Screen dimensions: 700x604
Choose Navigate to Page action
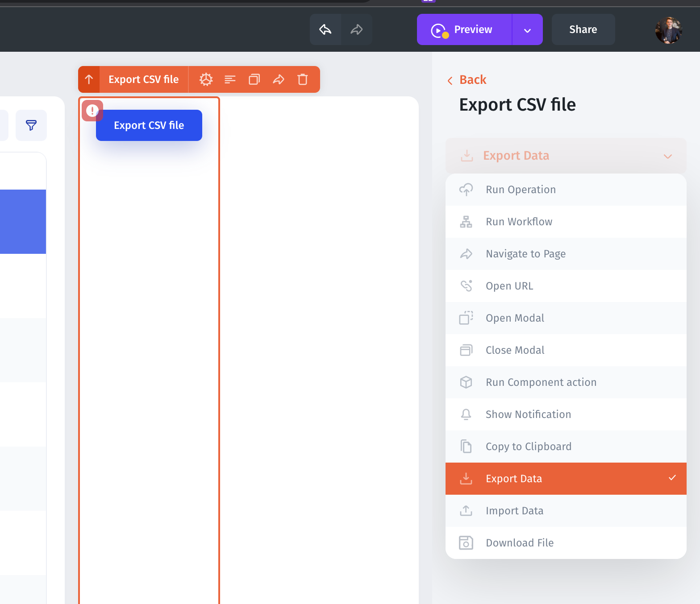pos(566,254)
